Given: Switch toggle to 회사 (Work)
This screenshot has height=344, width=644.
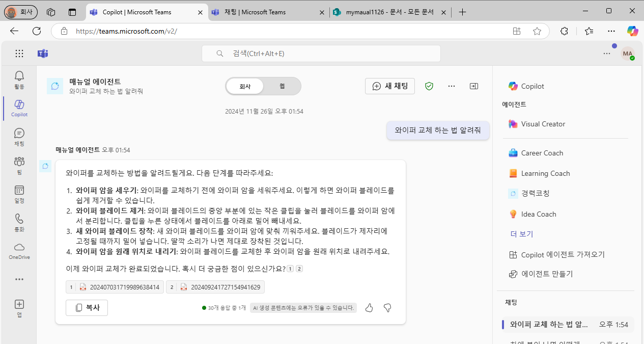Looking at the screenshot, I should click(245, 86).
